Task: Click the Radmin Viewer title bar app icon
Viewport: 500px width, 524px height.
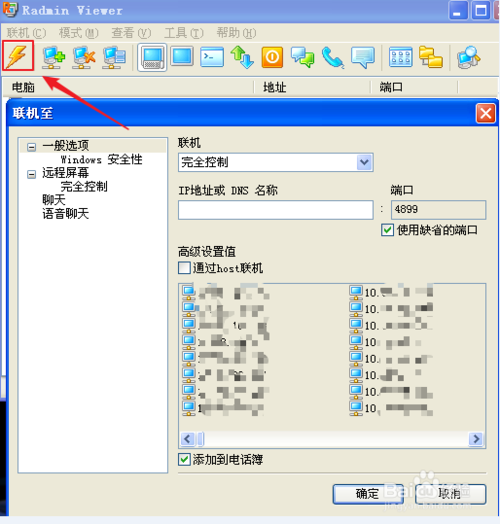Action: click(10, 9)
